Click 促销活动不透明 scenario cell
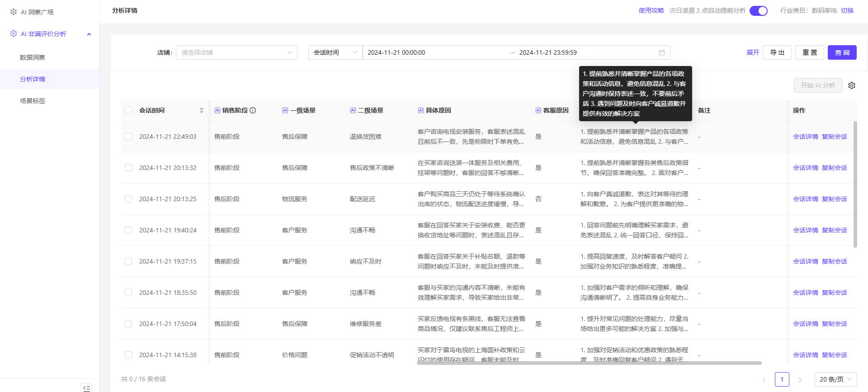Image resolution: width=868 pixels, height=392 pixels. click(372, 355)
